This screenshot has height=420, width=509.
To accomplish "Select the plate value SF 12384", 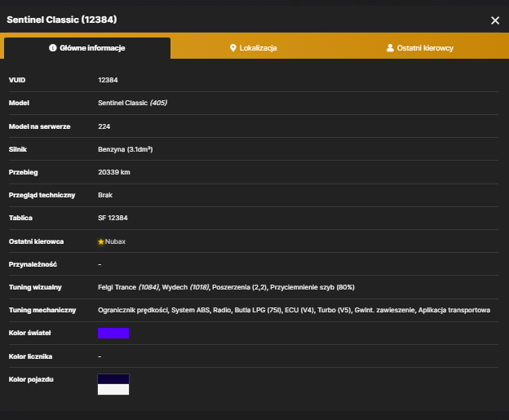I will pos(113,218).
